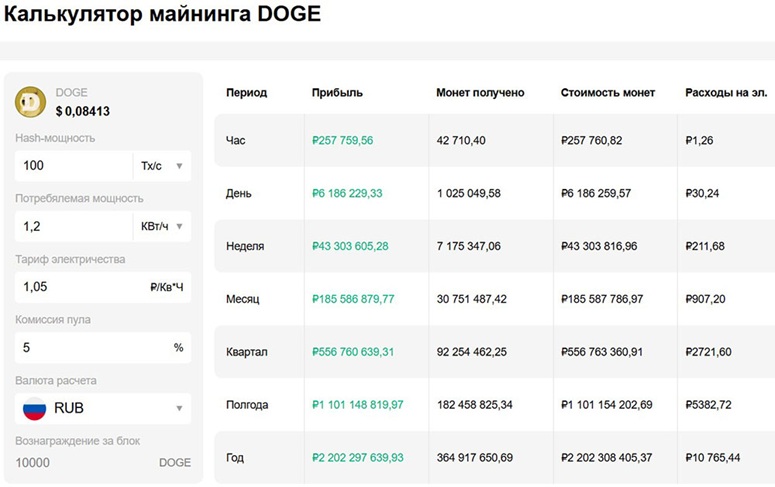Screen dimensions: 775x487
Task: Click the DOGE price $ 0,08413
Action: point(83,111)
